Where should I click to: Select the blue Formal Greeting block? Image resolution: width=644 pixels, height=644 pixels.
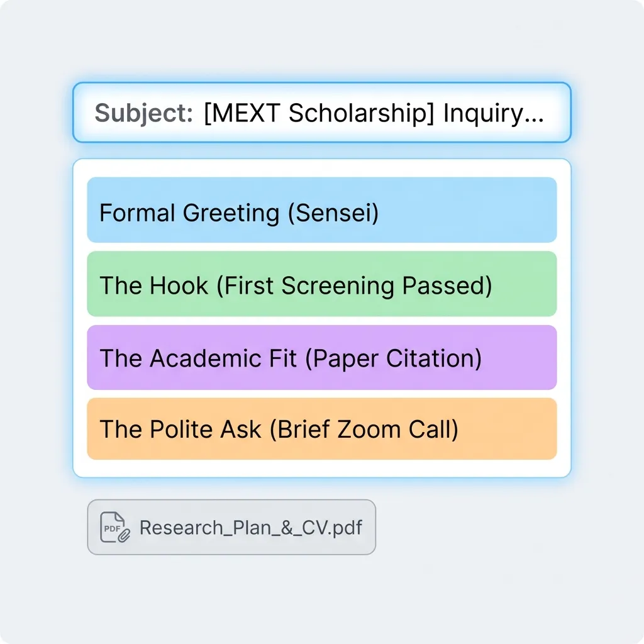click(322, 210)
